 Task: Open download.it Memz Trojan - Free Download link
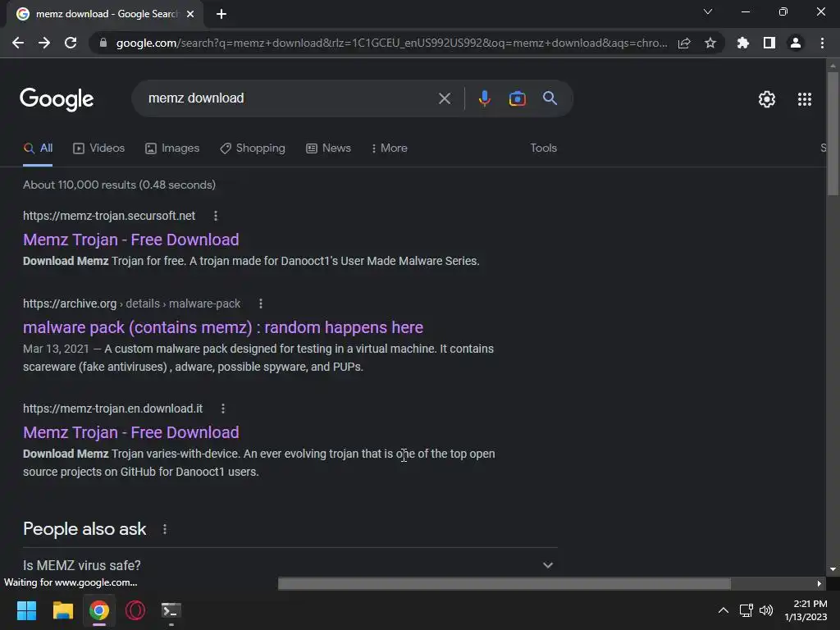tap(130, 432)
